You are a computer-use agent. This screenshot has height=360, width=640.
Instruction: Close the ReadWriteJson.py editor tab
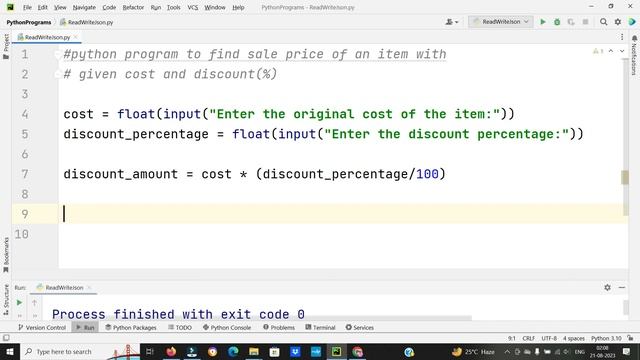76,37
